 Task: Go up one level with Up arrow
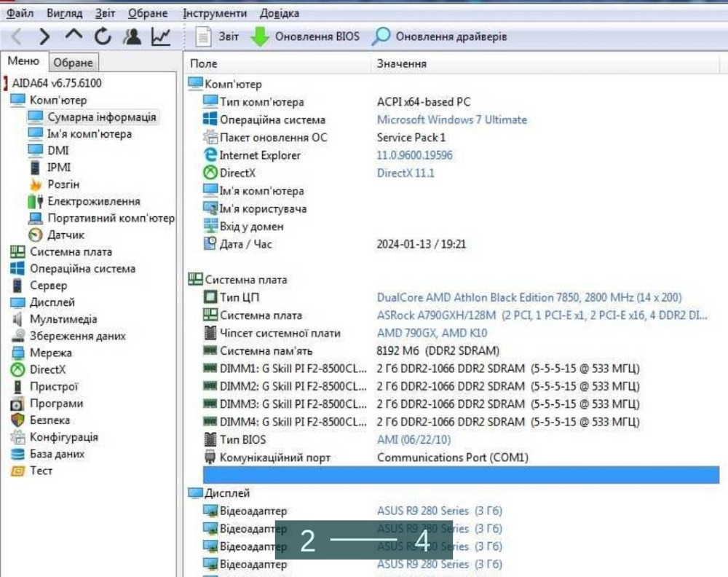click(74, 36)
